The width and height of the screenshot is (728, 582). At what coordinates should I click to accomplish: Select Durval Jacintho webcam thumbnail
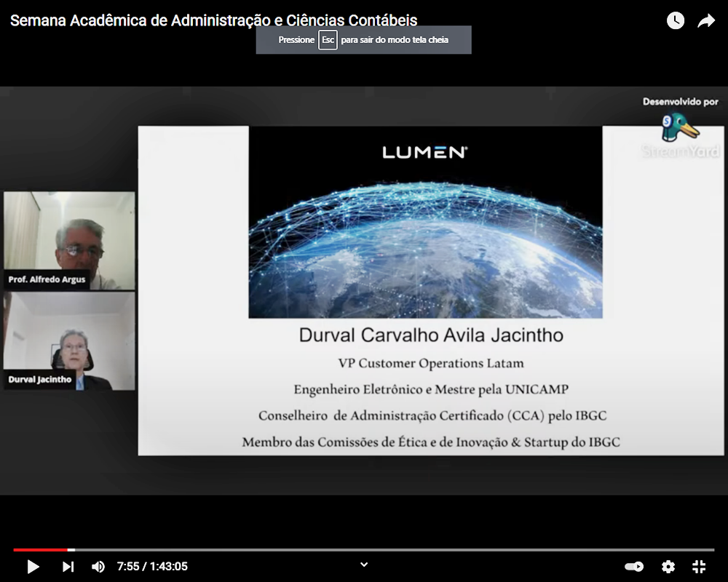[69, 341]
